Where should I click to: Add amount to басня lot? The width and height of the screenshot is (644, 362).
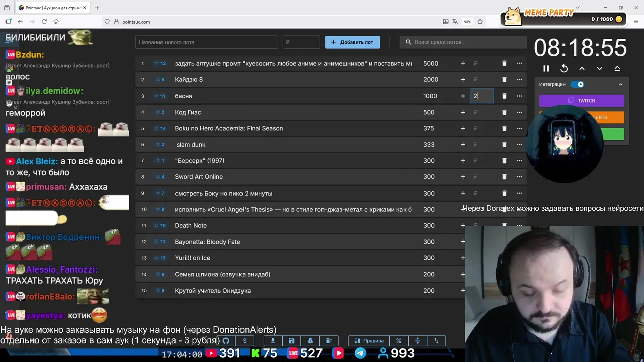(x=463, y=96)
